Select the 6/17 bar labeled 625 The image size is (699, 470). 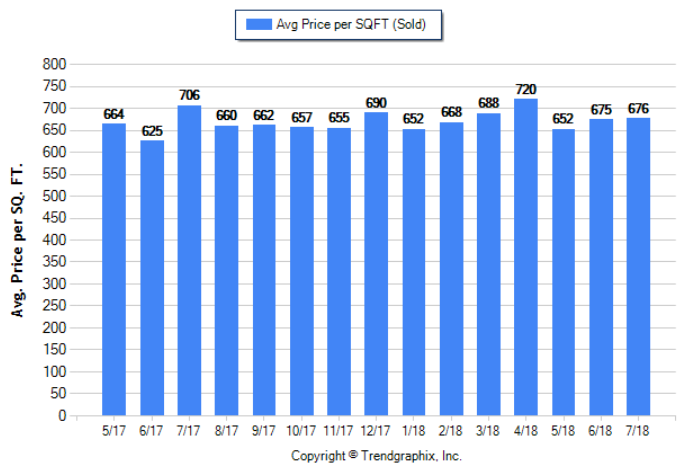(152, 278)
